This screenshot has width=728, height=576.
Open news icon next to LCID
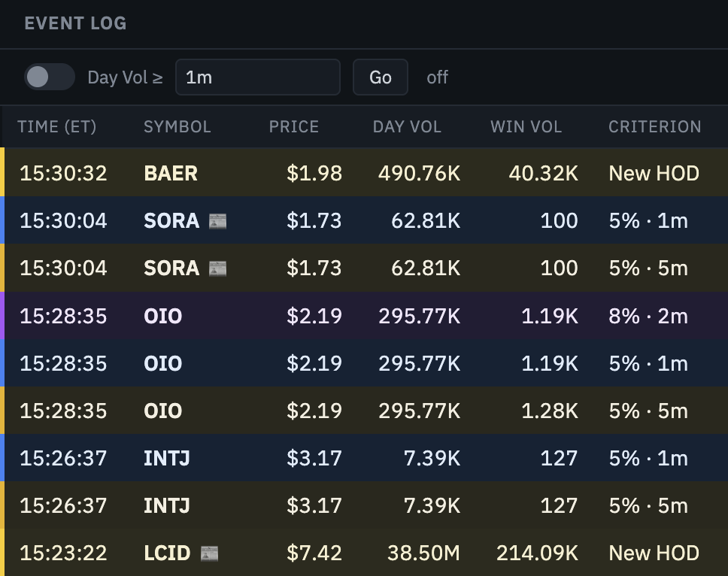tap(209, 553)
